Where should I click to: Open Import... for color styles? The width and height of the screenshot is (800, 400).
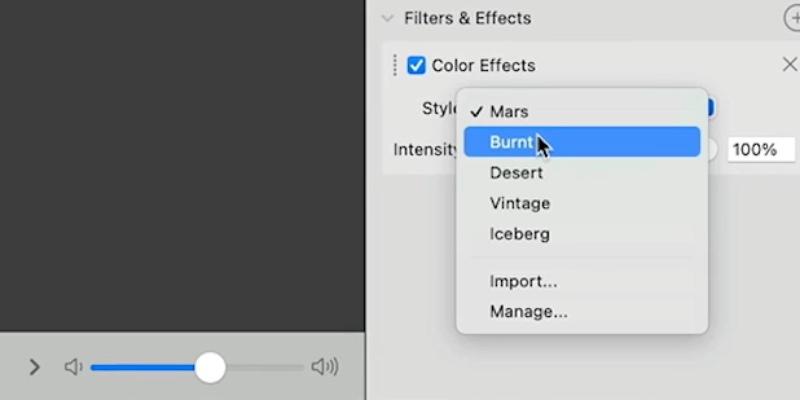[523, 281]
